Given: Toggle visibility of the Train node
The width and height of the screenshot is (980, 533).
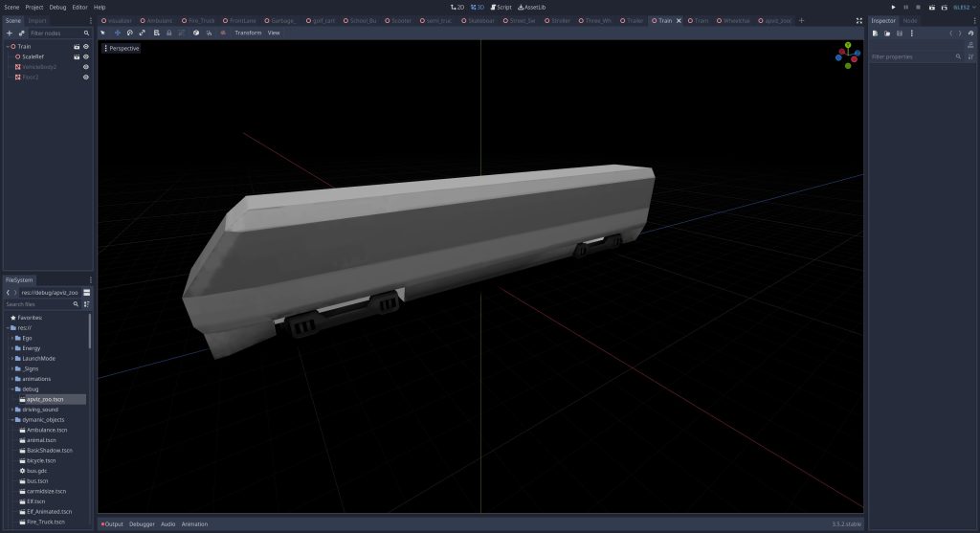Looking at the screenshot, I should click(86, 46).
